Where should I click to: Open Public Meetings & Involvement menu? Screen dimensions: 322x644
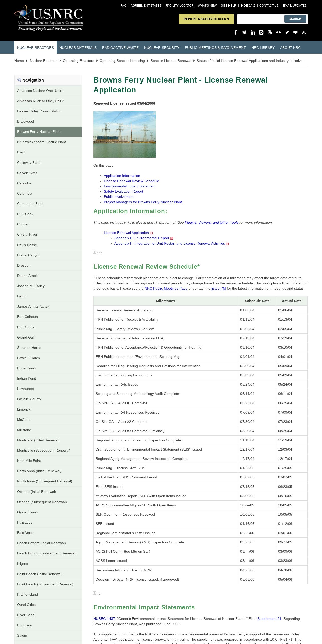point(215,48)
